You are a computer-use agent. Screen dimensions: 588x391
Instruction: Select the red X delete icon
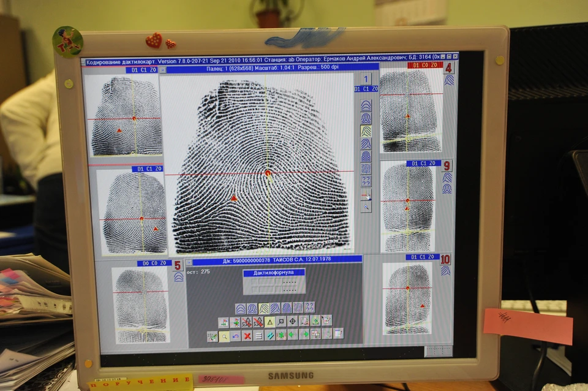247,336
